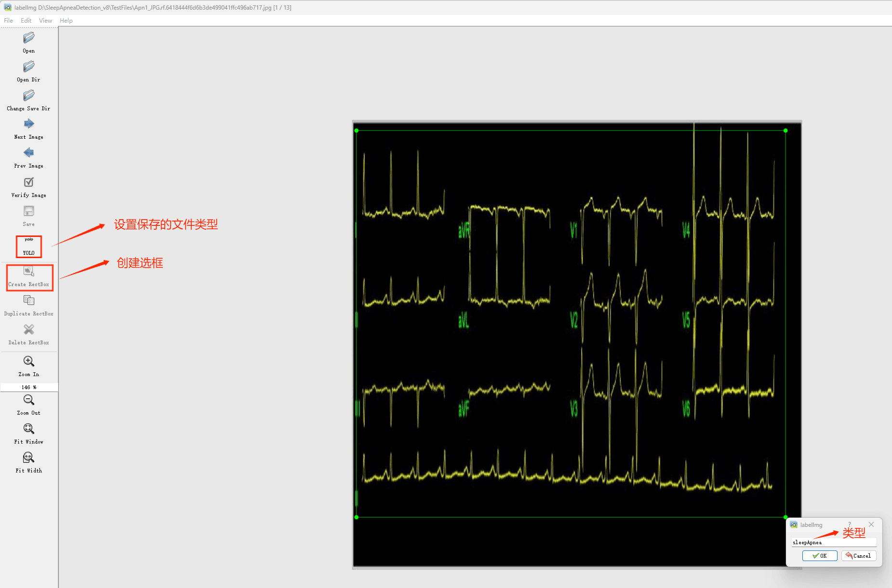892x588 pixels.
Task: Click the Zoom Out magnifier
Action: tap(29, 400)
